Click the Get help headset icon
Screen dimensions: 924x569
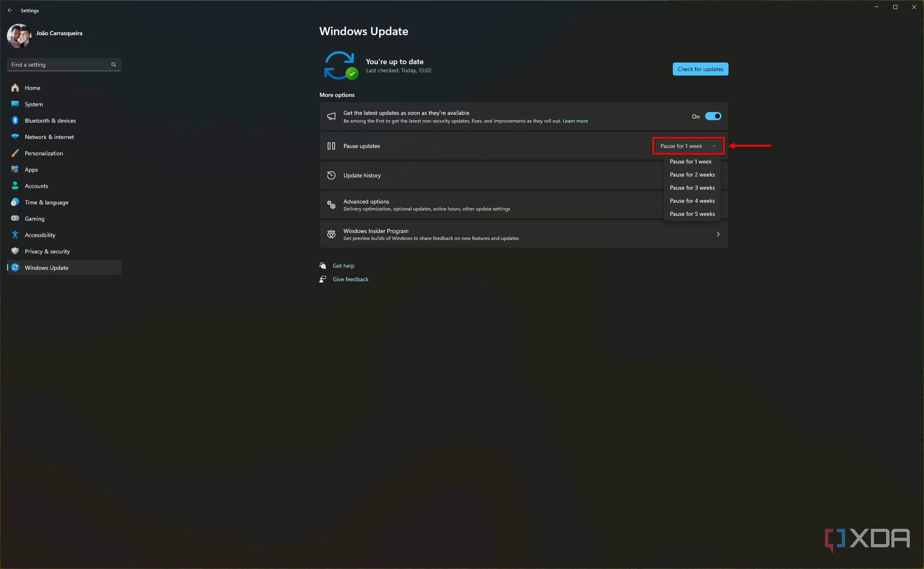pos(323,266)
